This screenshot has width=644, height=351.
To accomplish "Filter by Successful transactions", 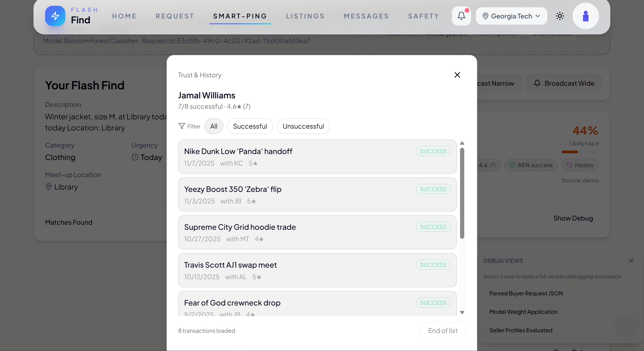I will point(250,126).
